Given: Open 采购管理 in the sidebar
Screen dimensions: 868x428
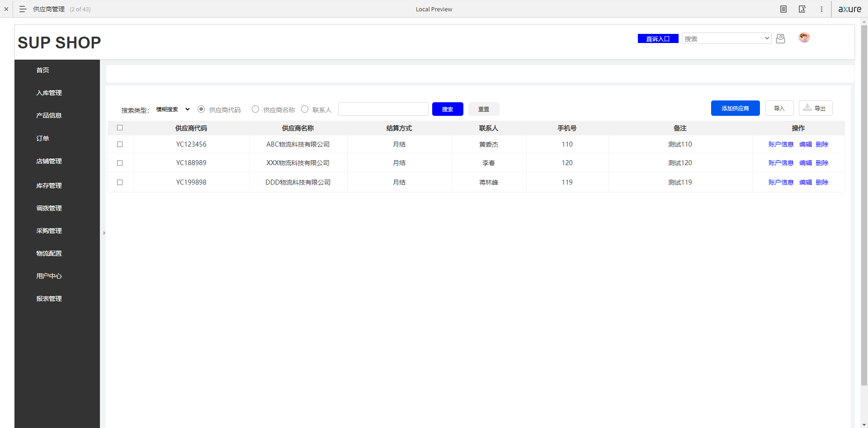Looking at the screenshot, I should tap(49, 231).
